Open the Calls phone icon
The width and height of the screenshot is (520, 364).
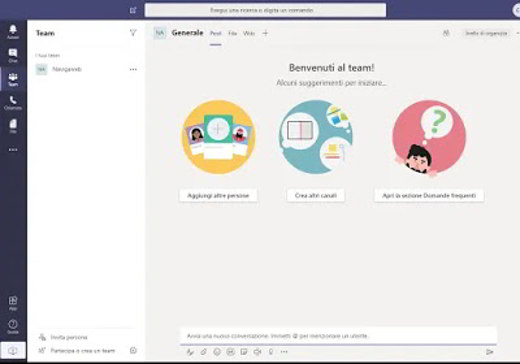point(13,103)
